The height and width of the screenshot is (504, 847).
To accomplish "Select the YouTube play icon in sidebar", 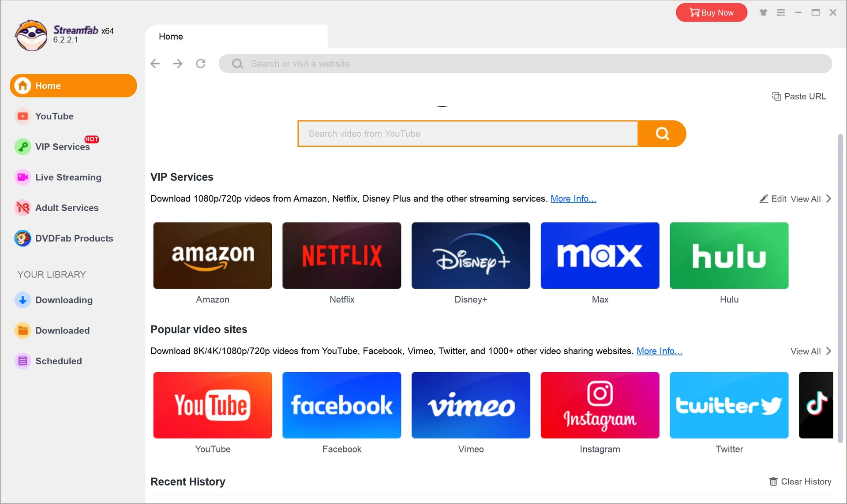I will click(22, 116).
